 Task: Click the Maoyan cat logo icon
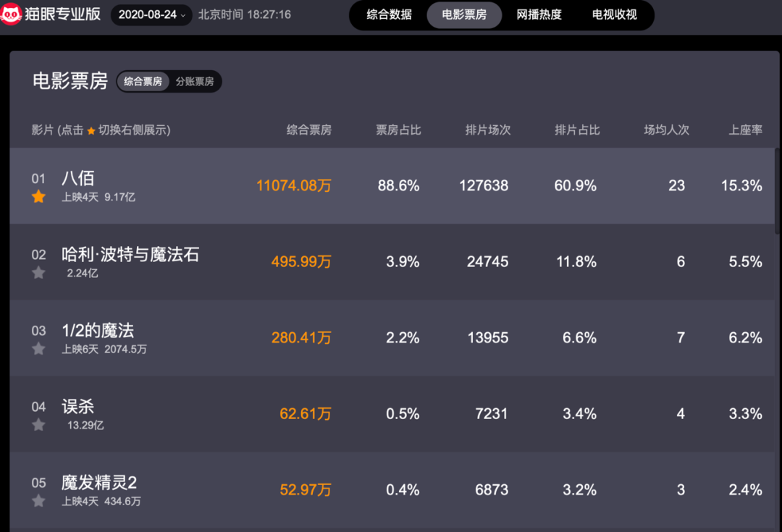coord(12,14)
